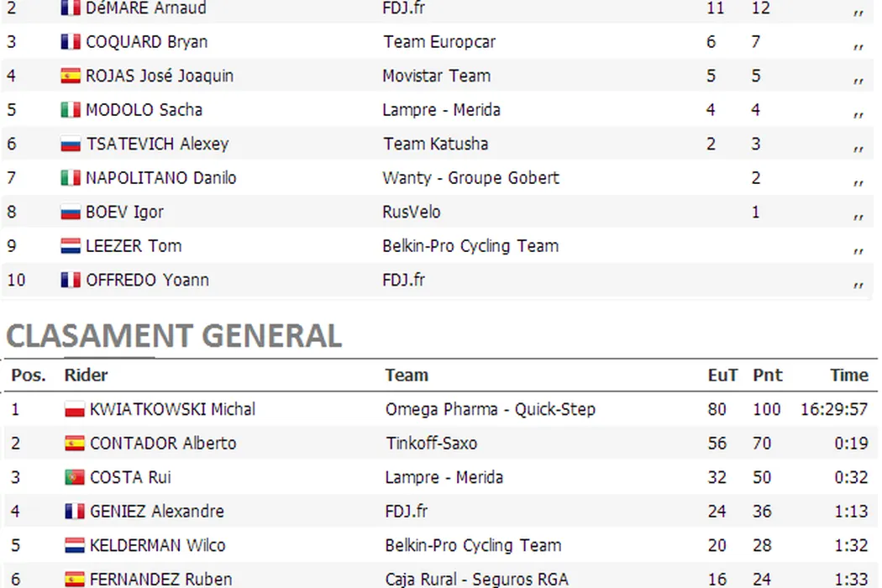Select rider NAPOLITANO Danilo in the stage results

[x=160, y=178]
